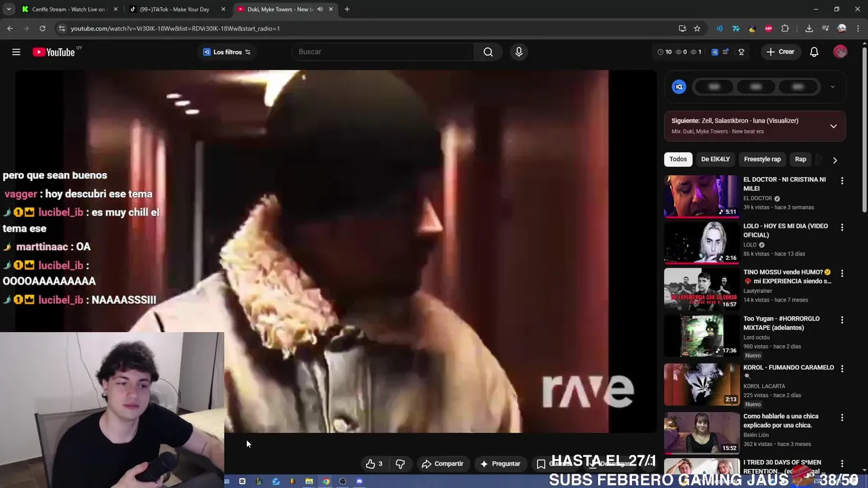Like the video with thumbs up
This screenshot has height=488, width=868.
374,464
